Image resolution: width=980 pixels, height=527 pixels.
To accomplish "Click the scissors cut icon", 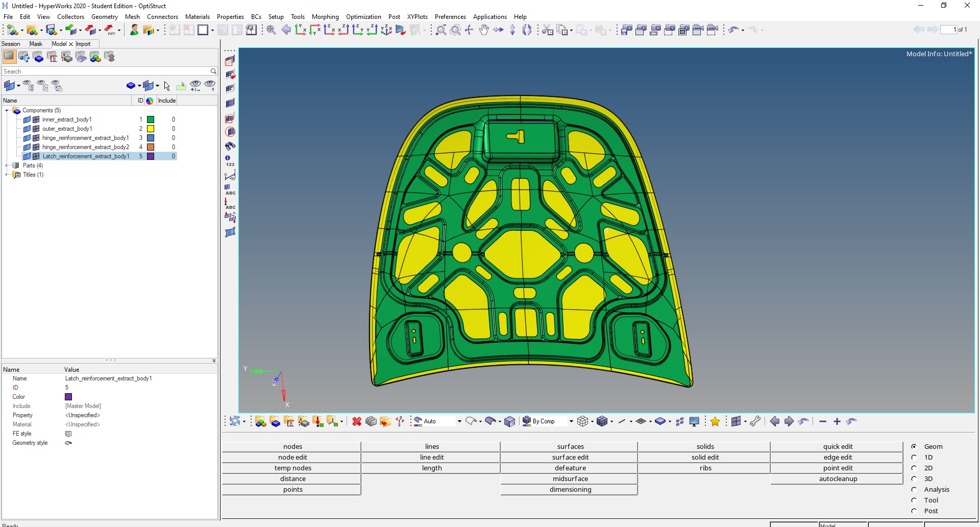I will point(547,30).
